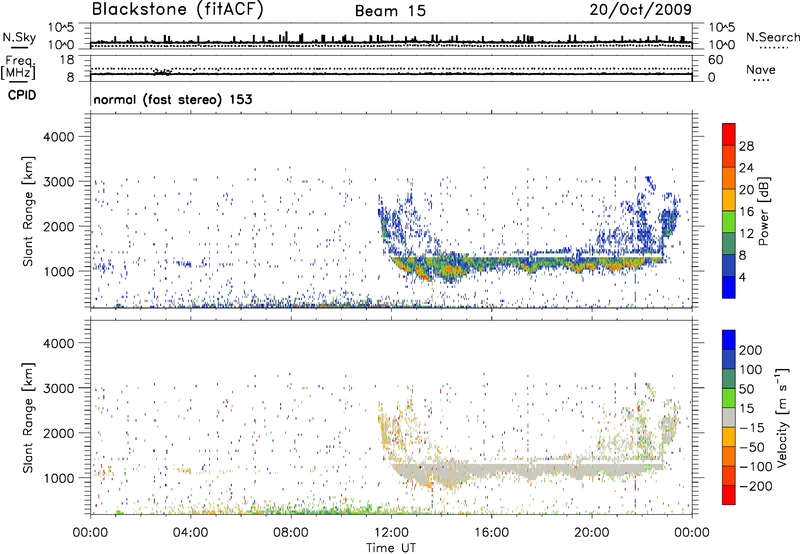Select the 'Freq. [MHz]' axis label
800x554 pixels.
click(x=19, y=67)
